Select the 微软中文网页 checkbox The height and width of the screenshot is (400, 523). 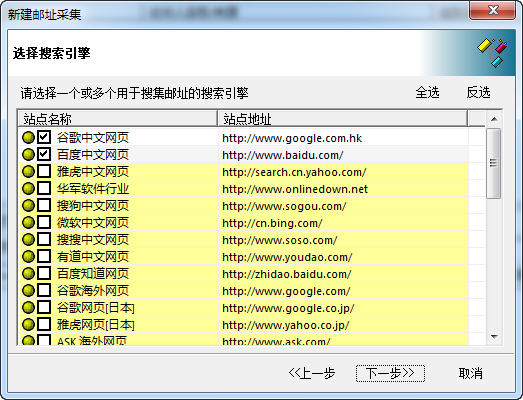[44, 222]
